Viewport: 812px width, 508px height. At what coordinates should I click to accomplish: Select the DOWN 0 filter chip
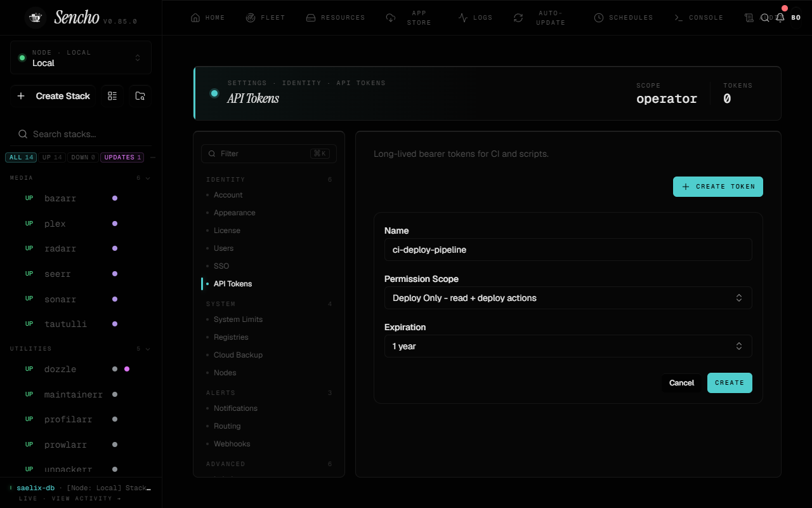[82, 157]
